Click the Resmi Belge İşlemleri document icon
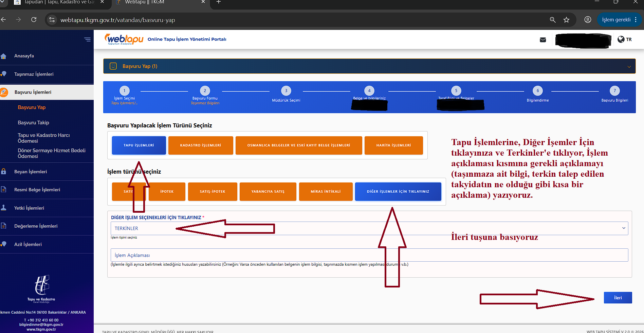Image resolution: width=644 pixels, height=333 pixels. tap(3, 189)
